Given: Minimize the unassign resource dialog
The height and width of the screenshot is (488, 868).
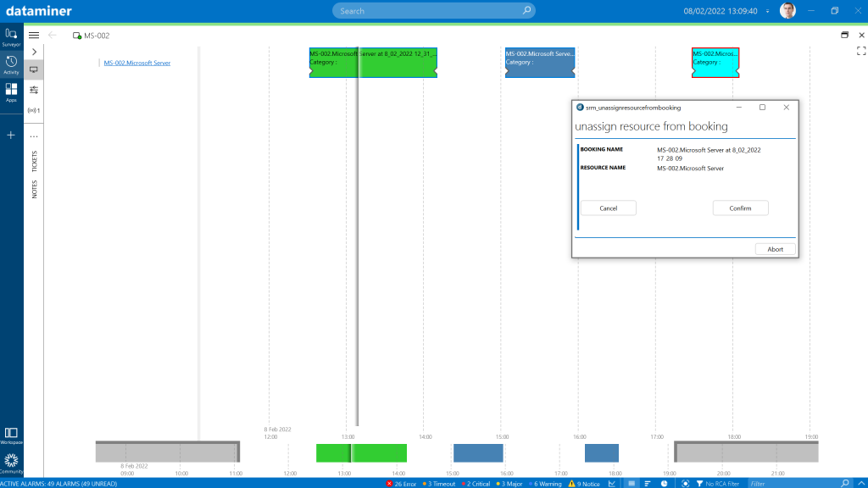Looking at the screenshot, I should 739,108.
